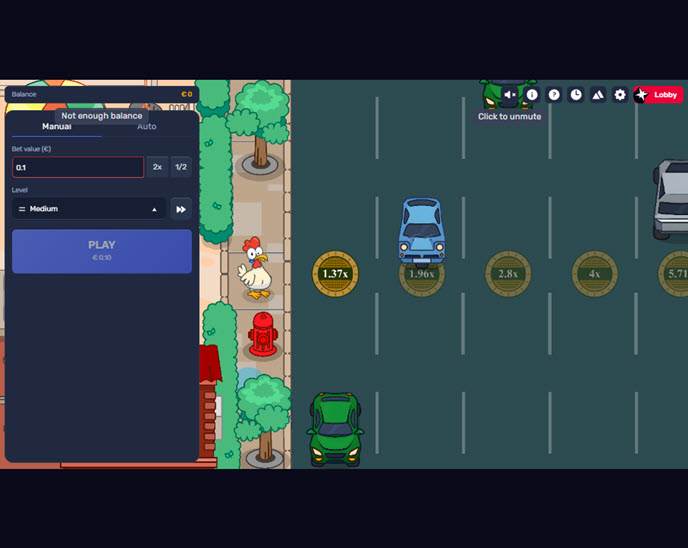The width and height of the screenshot is (688, 548).
Task: Open bet history clock icon
Action: click(576, 95)
